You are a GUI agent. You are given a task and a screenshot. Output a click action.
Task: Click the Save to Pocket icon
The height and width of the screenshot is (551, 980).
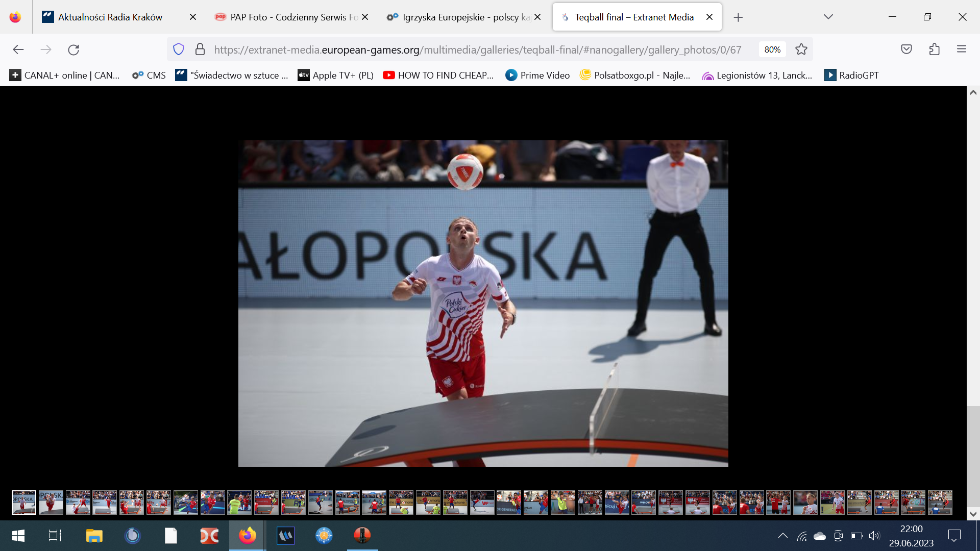point(906,49)
